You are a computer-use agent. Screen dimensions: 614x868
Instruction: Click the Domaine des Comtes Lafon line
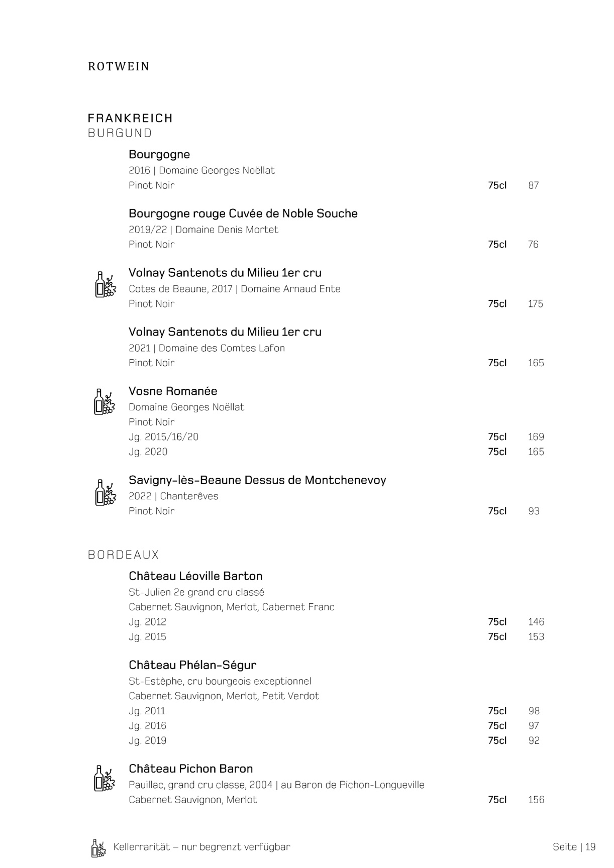207,348
